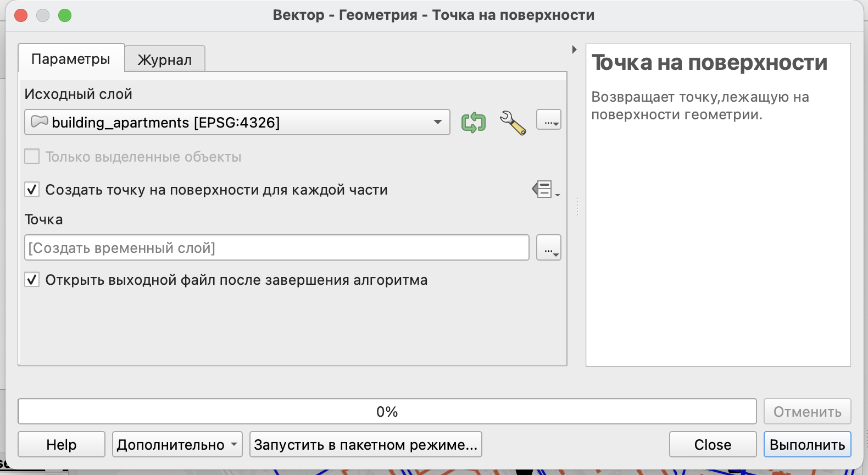
Task: Switch to the Журнал tab
Action: (x=165, y=59)
